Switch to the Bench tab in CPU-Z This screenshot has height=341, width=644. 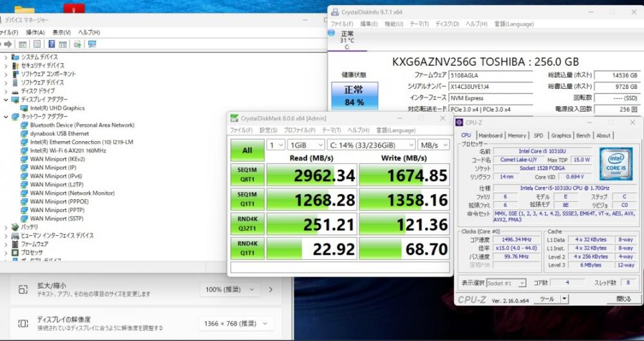coord(583,135)
